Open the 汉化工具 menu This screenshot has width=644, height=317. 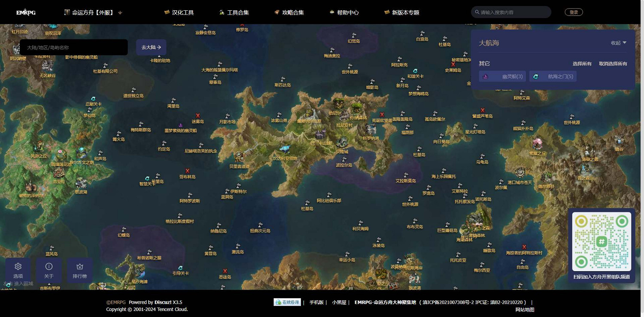[x=179, y=12]
